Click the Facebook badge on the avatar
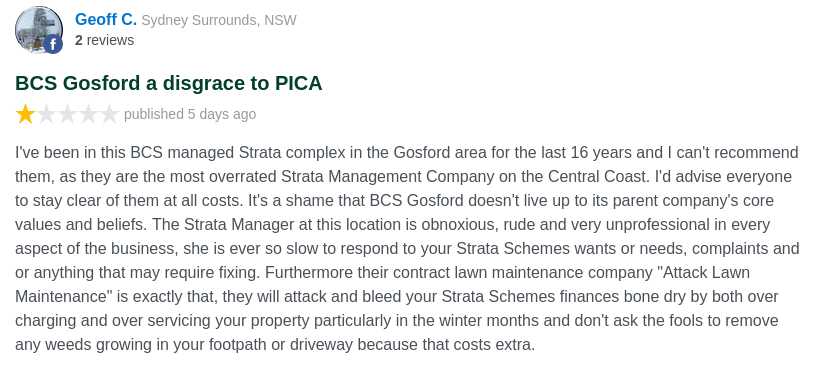The height and width of the screenshot is (372, 819). pos(53,44)
